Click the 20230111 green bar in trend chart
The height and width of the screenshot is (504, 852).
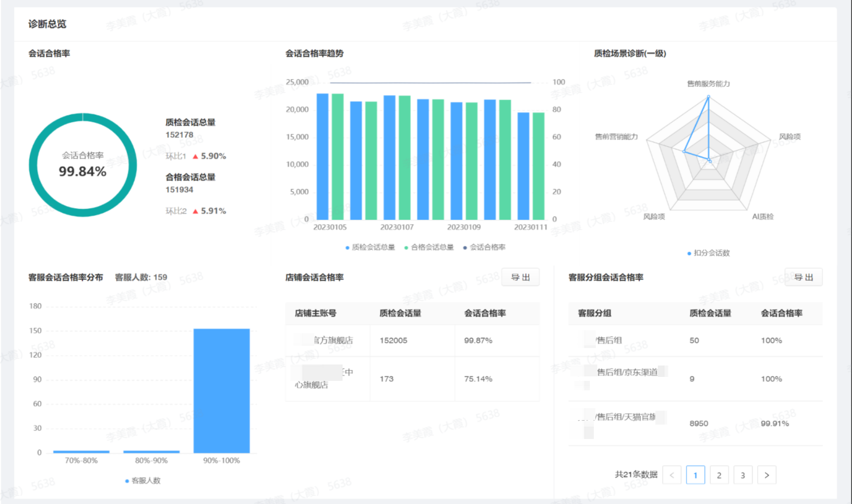pyautogui.click(x=539, y=166)
